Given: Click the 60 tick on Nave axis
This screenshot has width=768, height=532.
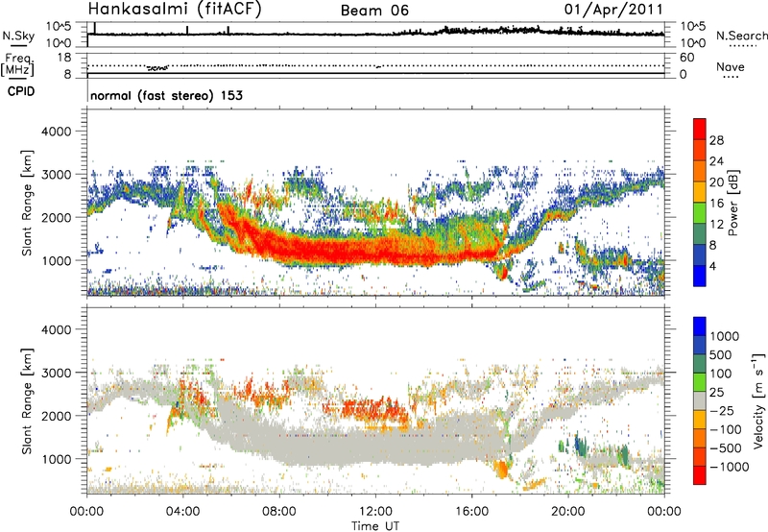Looking at the screenshot, I should (686, 58).
